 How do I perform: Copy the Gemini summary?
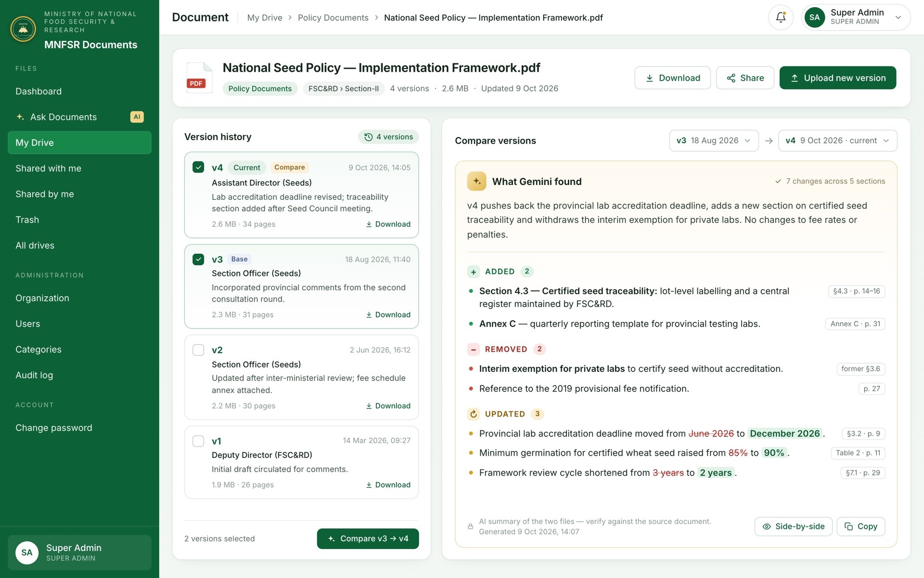(x=860, y=526)
